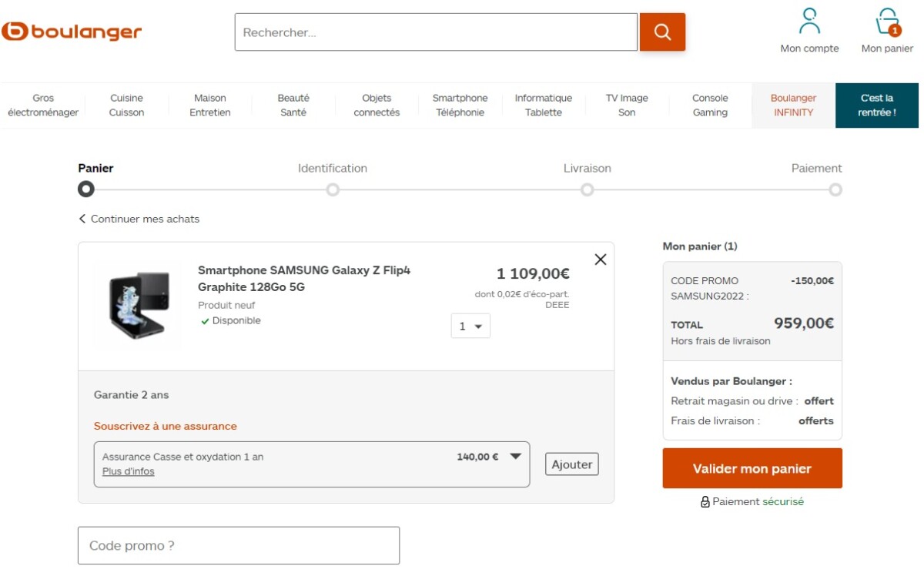Select the Paiement step marker
924x576 pixels.
835,189
